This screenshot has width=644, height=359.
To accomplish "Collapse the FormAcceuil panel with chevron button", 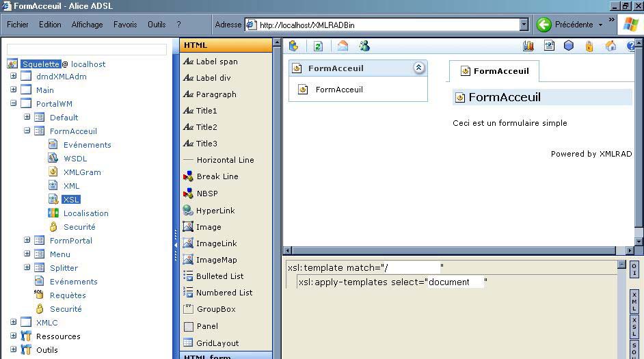I will click(418, 68).
